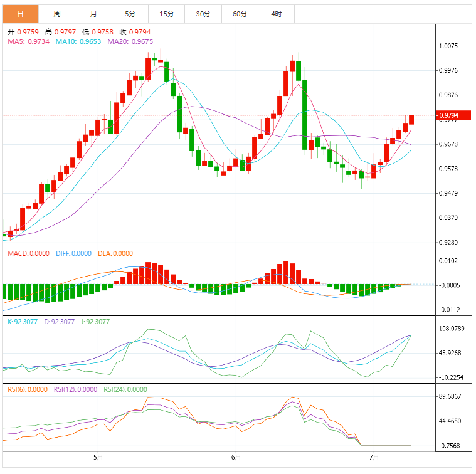The width and height of the screenshot is (476, 474).
Task: Switch to the monthly 月 tab
Action: click(x=93, y=14)
